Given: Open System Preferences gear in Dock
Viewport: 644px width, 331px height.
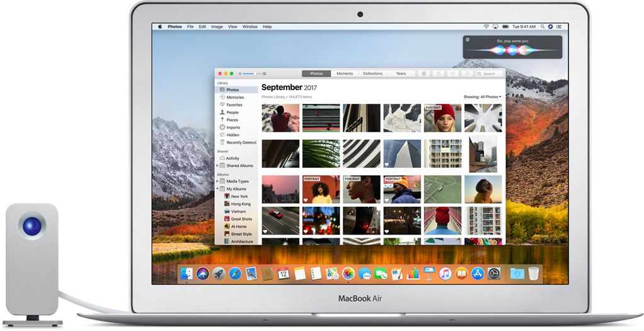Looking at the screenshot, I should pos(493,273).
